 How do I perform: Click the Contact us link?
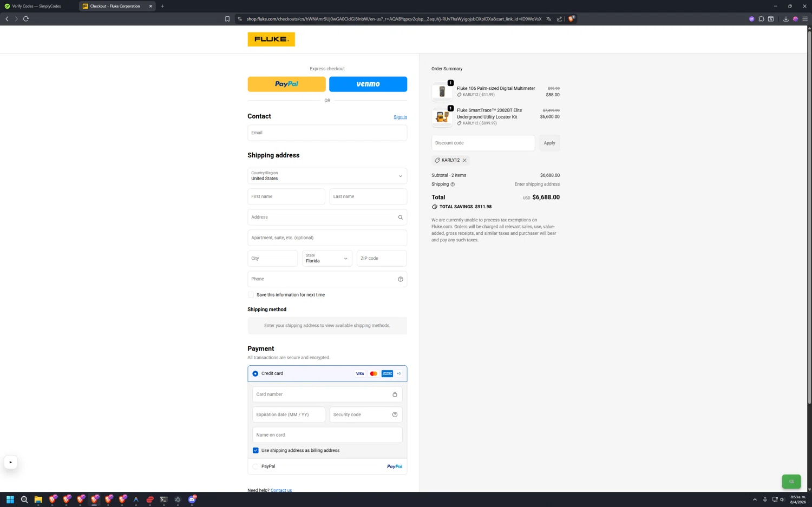coord(281,490)
